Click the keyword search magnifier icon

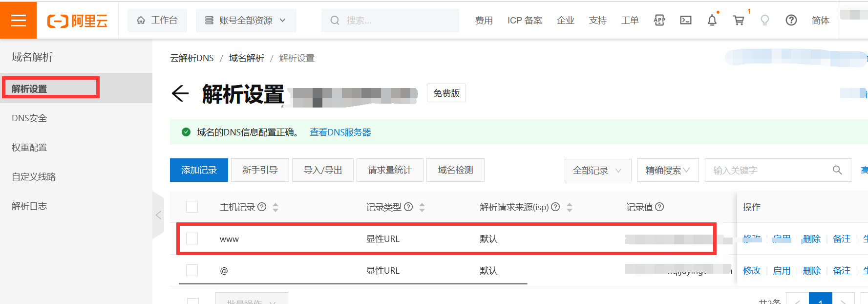(x=837, y=170)
